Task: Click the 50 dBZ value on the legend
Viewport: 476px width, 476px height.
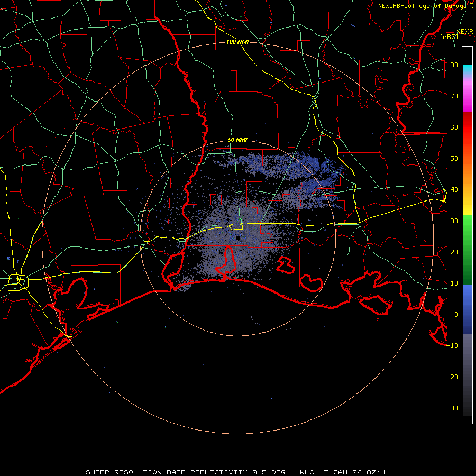Action: point(454,159)
